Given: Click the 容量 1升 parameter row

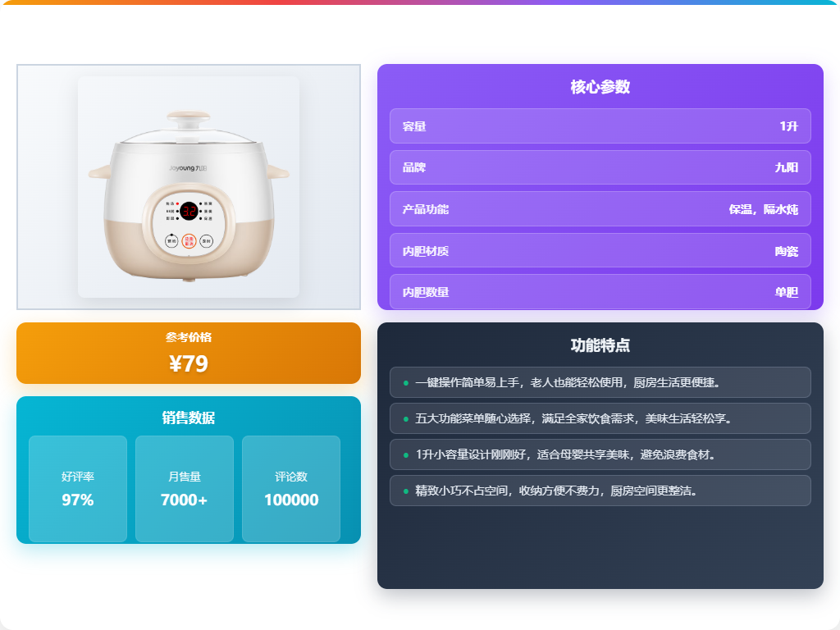Looking at the screenshot, I should (x=600, y=126).
